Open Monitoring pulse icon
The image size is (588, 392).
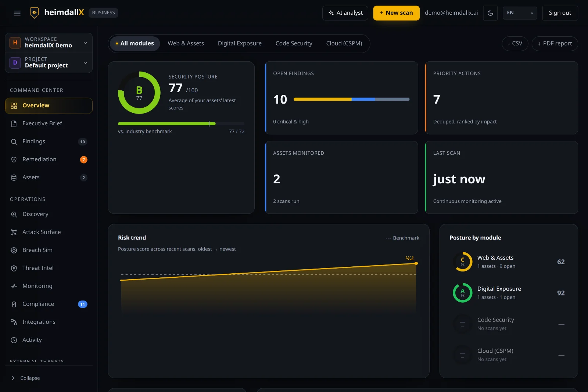pos(14,286)
